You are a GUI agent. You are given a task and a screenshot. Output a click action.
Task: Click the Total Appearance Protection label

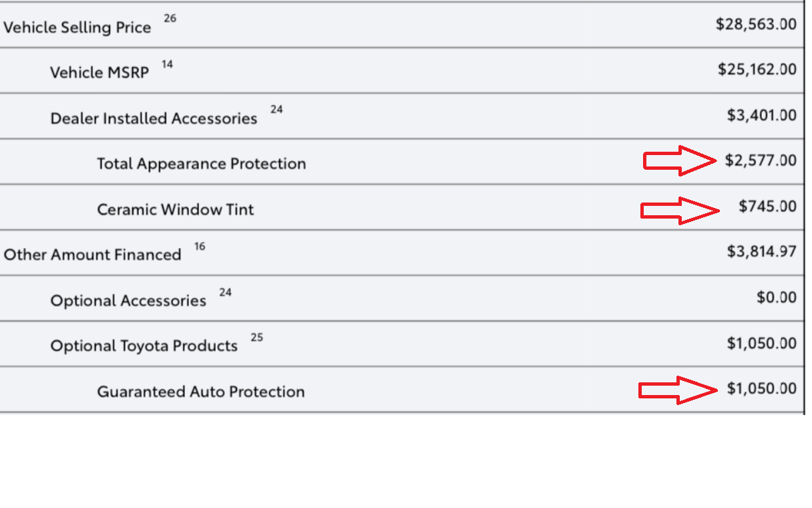coord(201,164)
